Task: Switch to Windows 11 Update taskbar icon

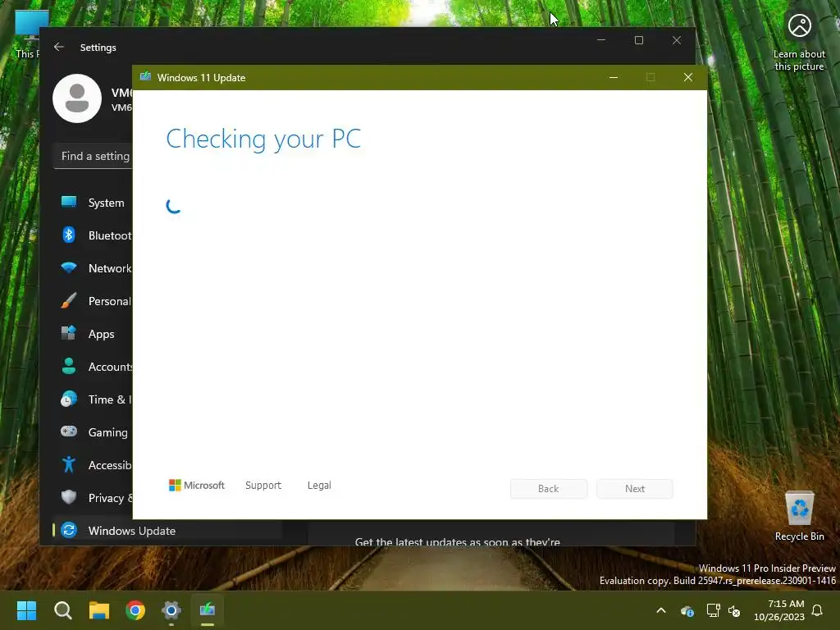Action: pos(208,609)
